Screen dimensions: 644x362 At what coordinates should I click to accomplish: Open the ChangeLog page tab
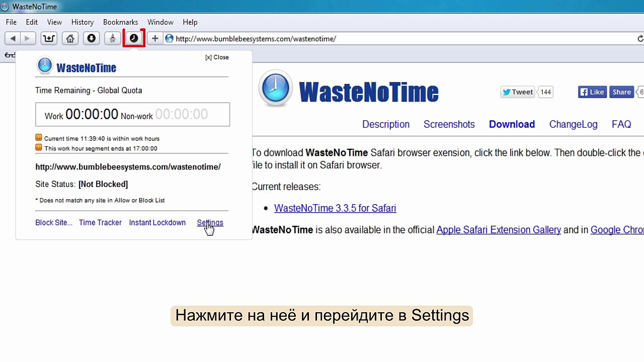pos(574,124)
